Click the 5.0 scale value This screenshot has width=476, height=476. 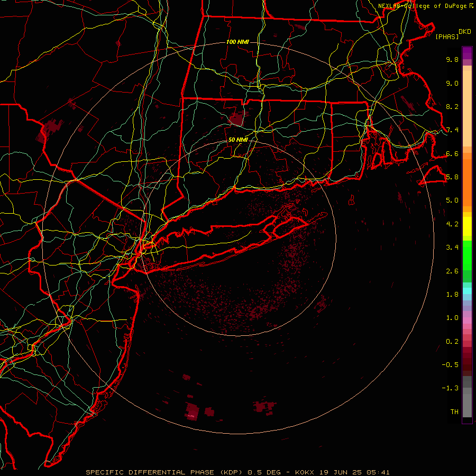452,200
